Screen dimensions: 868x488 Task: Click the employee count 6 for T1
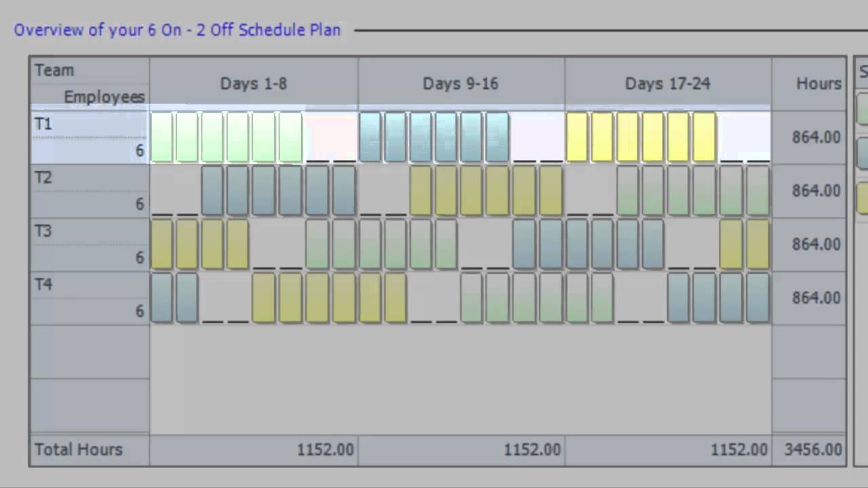click(x=140, y=150)
